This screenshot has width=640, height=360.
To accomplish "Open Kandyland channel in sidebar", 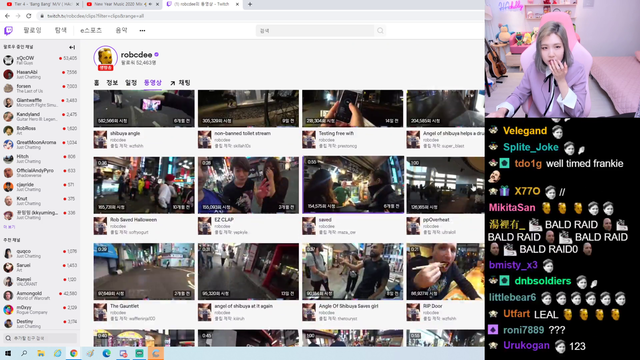I will pyautogui.click(x=40, y=116).
